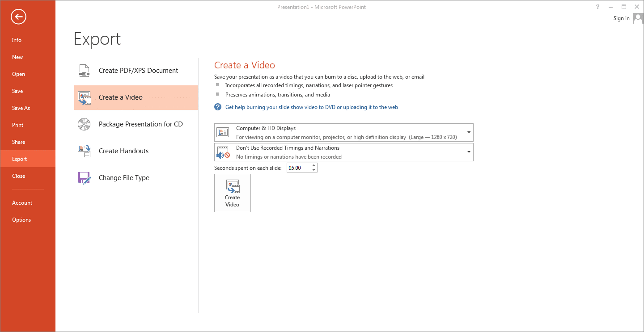Screen dimensions: 644x332
Task: Select Create a Video option
Action: pos(136,97)
